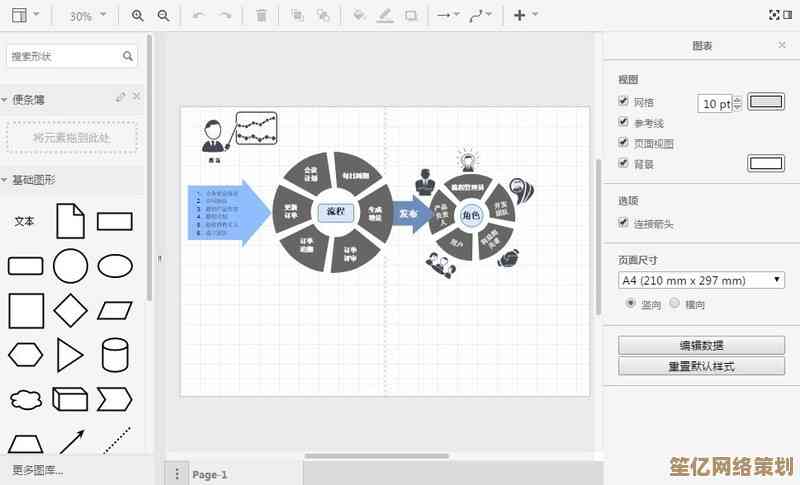Click the fullscreen icon at top right
The image size is (800, 485).
point(773,15)
